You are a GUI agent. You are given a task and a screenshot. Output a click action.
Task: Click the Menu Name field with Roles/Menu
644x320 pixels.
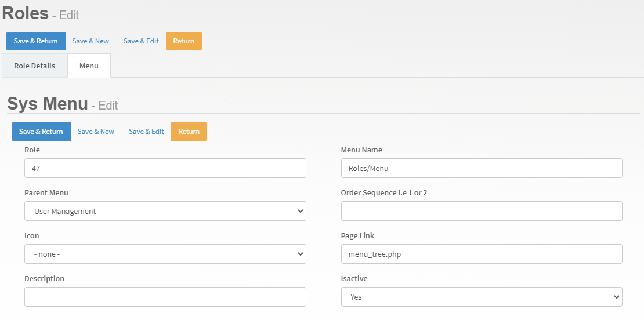point(481,168)
